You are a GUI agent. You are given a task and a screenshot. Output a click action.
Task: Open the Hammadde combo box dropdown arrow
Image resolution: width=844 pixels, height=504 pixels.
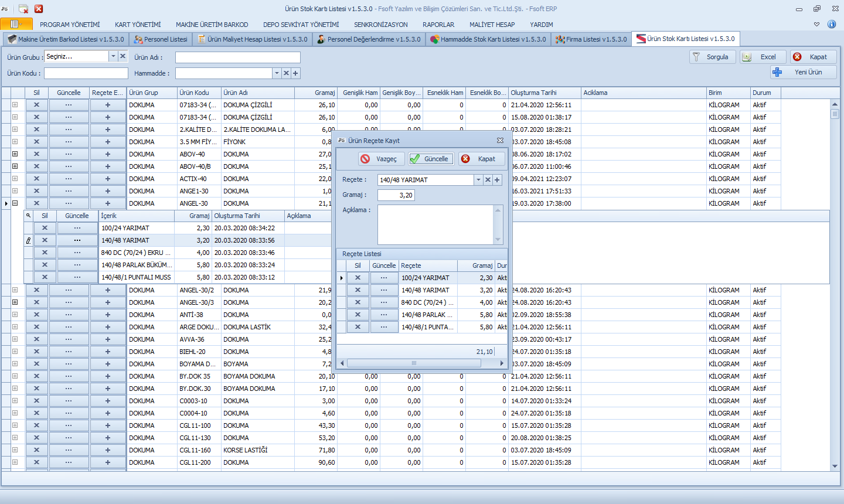click(277, 73)
